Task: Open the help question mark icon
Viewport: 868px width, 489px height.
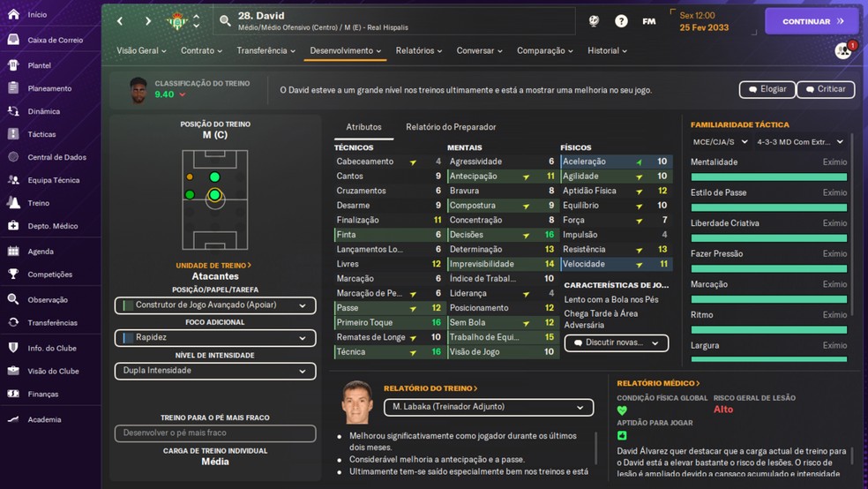Action: (x=621, y=20)
